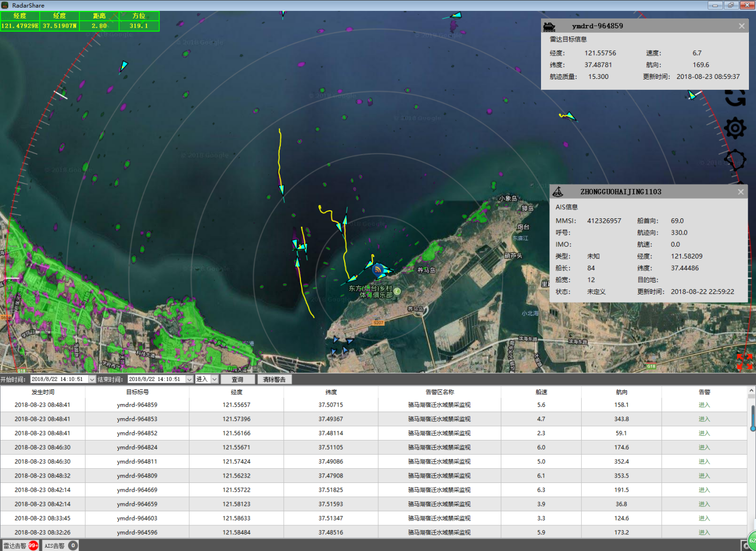The image size is (756, 551).
Task: Open the start time date dropdown
Action: [x=92, y=379]
